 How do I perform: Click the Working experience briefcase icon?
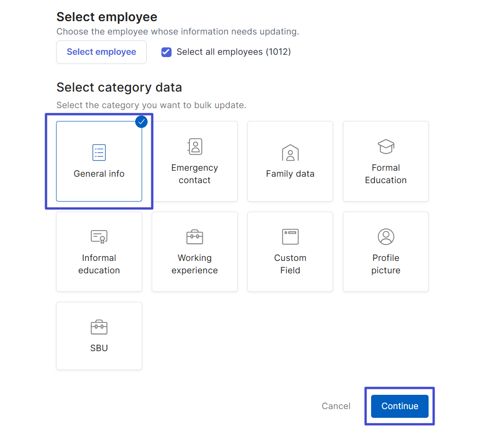pyautogui.click(x=195, y=237)
